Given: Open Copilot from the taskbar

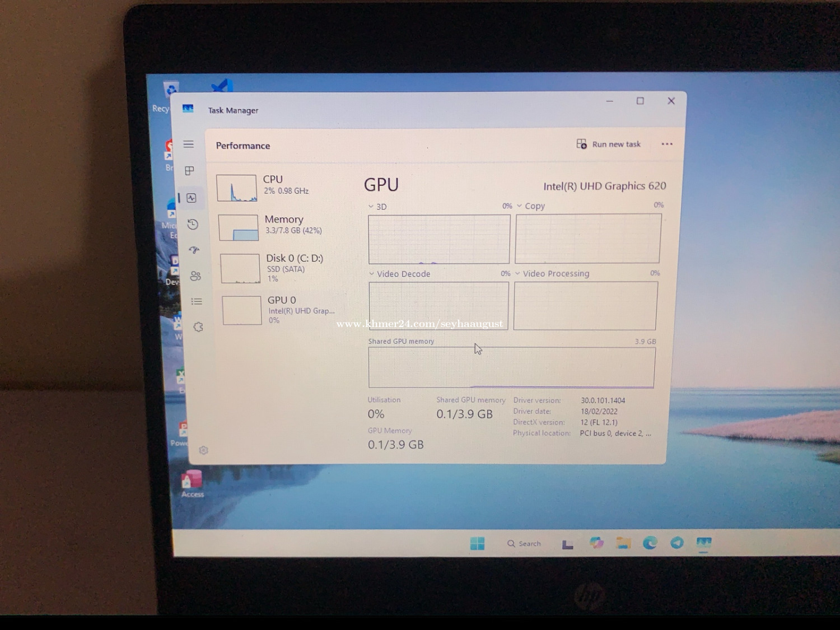Looking at the screenshot, I should tap(596, 543).
